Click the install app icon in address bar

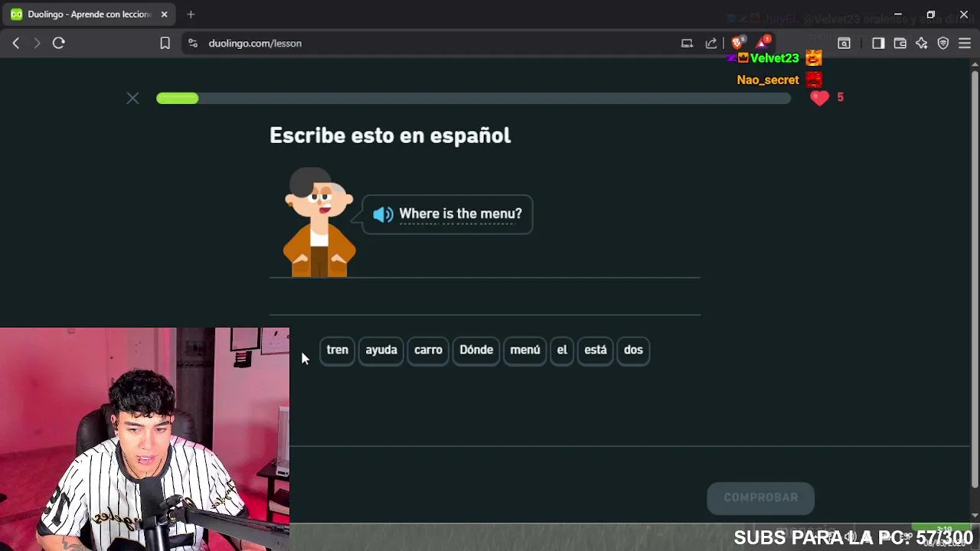click(687, 44)
